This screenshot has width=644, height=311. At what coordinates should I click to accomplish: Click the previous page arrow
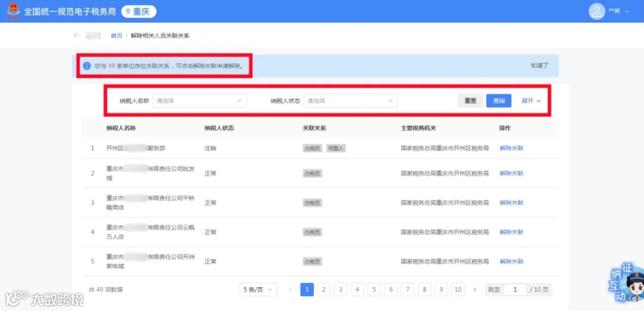click(x=290, y=290)
